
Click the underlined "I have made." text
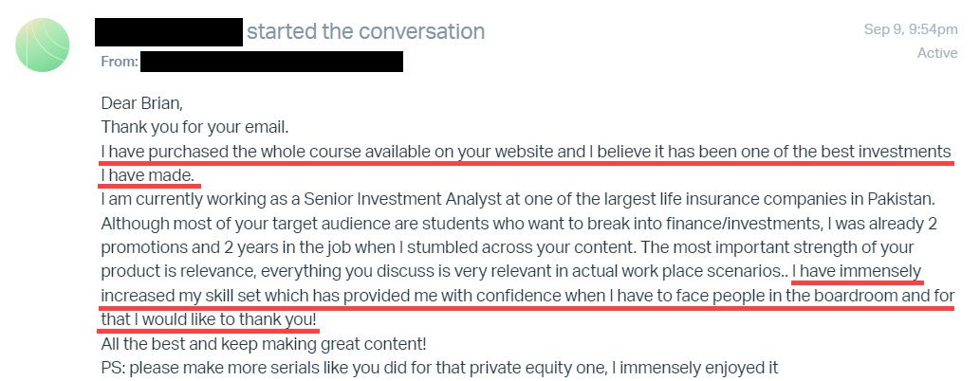(x=147, y=175)
